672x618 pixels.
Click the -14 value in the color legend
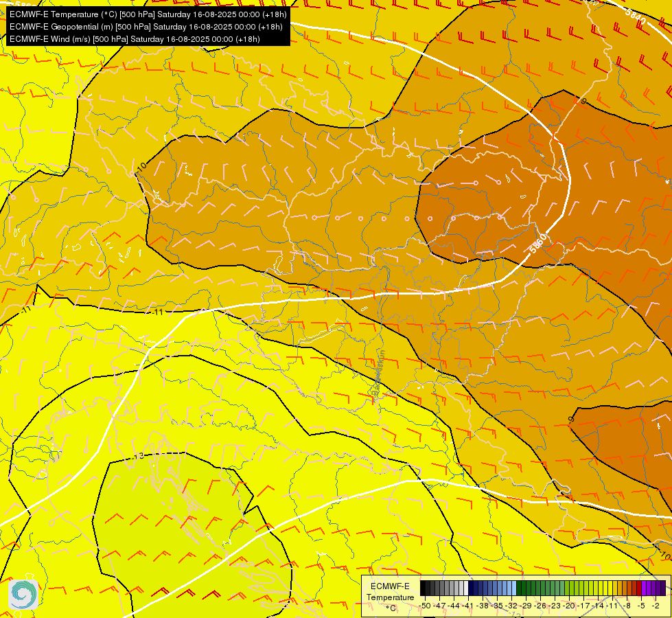tap(597, 606)
